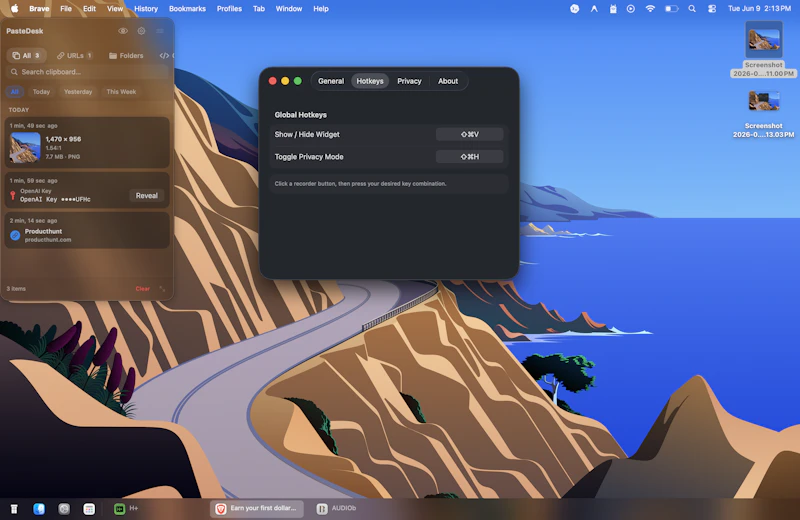Screen dimensions: 800x520
Task: Open the About settings tab
Action: [448, 81]
